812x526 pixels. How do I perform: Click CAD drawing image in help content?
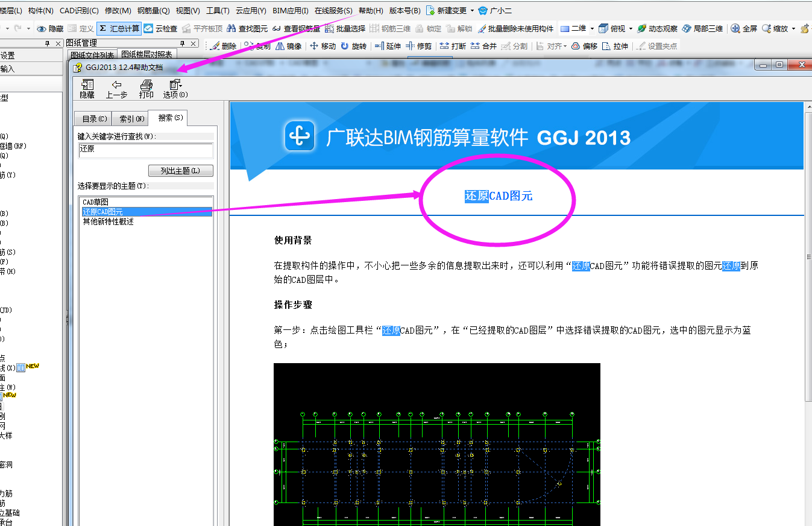pyautogui.click(x=437, y=445)
